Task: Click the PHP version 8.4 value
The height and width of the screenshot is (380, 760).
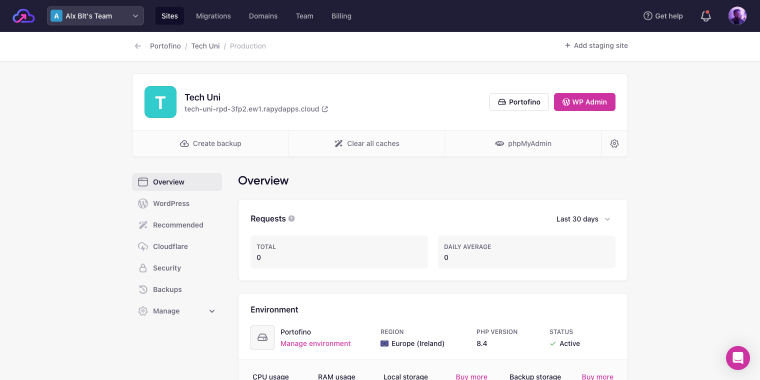Action: tap(482, 344)
